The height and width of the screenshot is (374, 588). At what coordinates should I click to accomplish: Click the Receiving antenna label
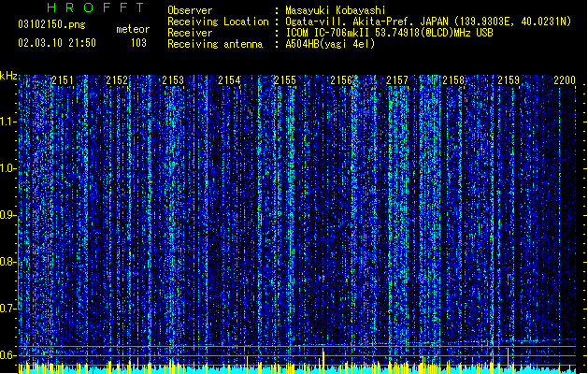click(x=215, y=44)
